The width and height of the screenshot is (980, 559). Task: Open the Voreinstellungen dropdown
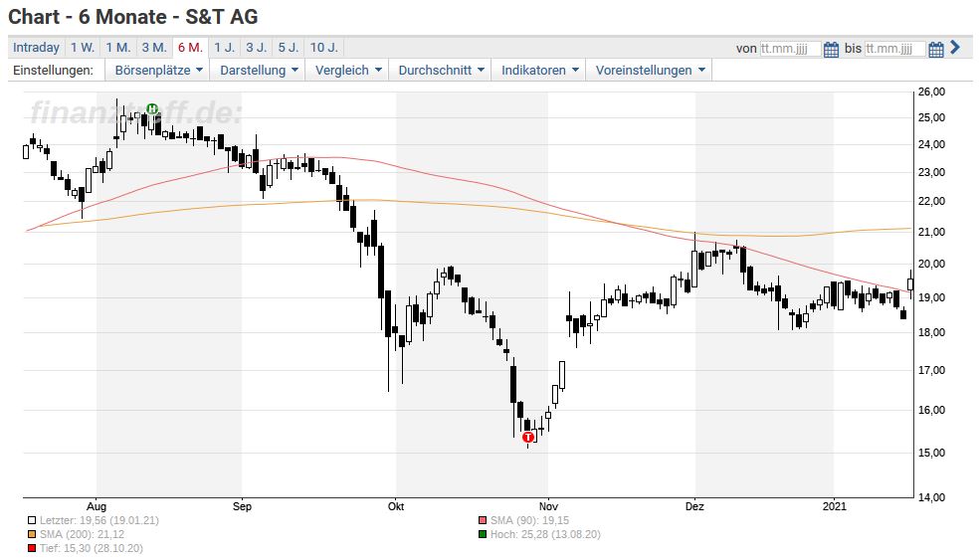click(650, 70)
